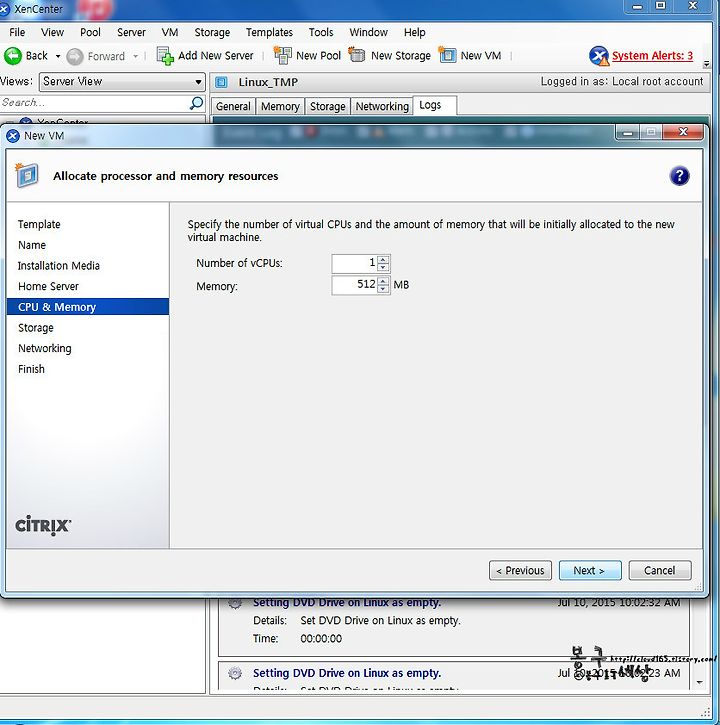Click the green Back arrow icon
Viewport: 720px width, 725px height.
[12, 56]
